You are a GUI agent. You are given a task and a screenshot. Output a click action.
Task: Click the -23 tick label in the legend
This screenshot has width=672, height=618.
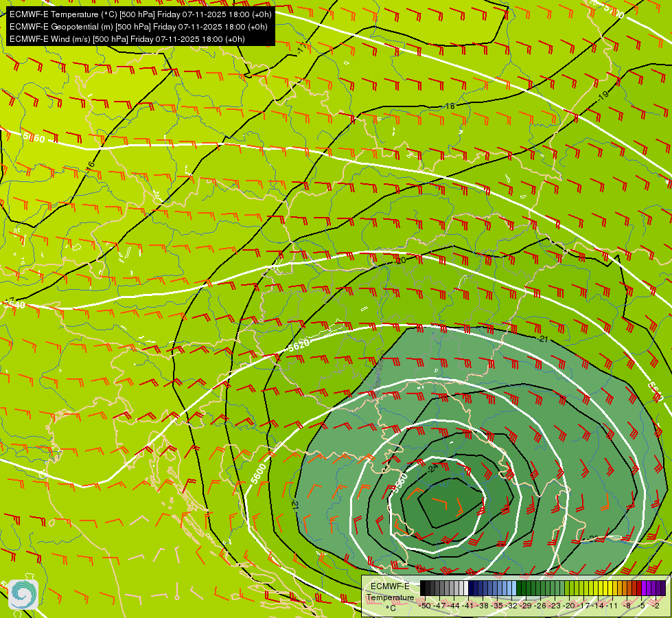[x=555, y=606]
